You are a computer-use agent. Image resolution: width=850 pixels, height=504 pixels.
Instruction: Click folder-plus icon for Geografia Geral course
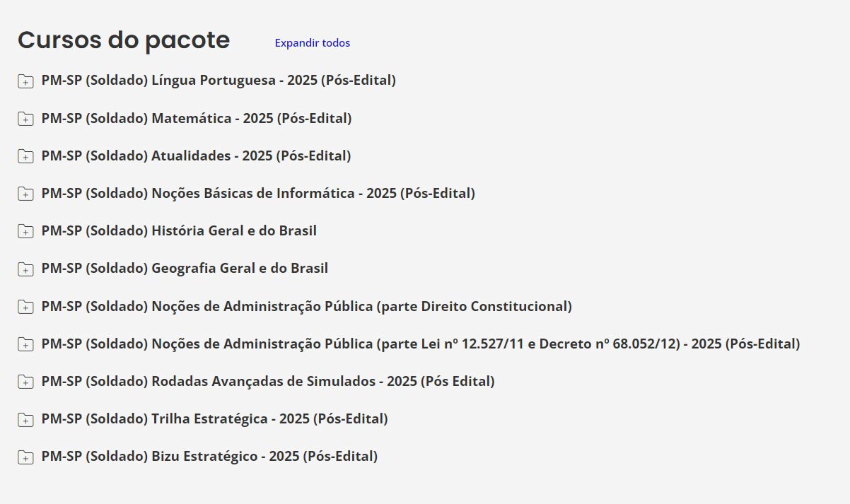25,269
